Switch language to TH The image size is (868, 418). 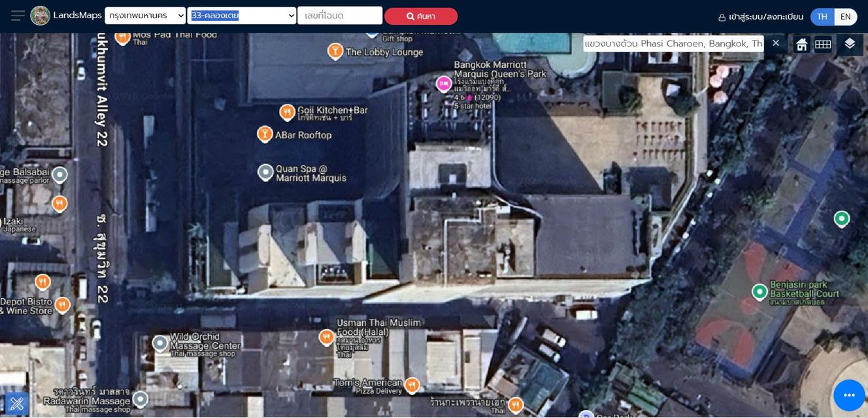pyautogui.click(x=822, y=16)
